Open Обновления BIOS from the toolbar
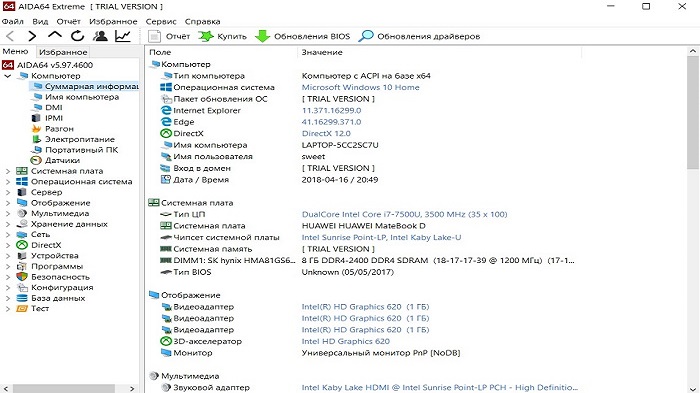This screenshot has height=393, width=700. point(303,36)
